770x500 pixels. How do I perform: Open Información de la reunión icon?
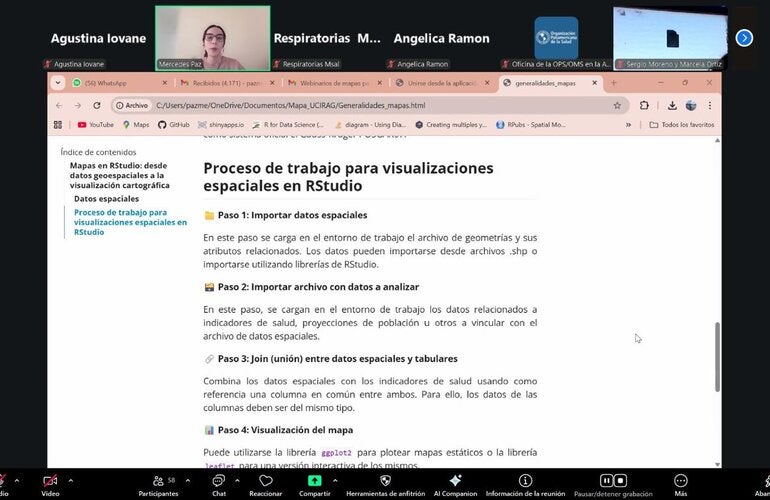tap(525, 480)
